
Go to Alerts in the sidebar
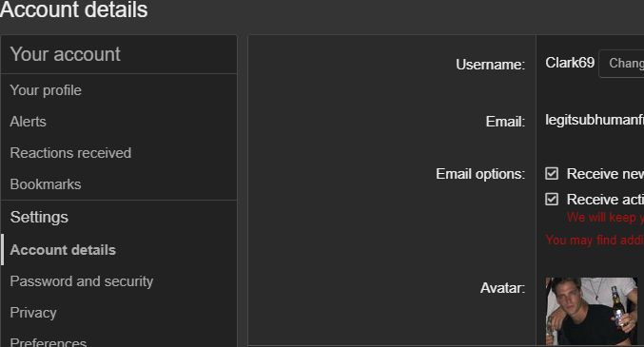(28, 122)
